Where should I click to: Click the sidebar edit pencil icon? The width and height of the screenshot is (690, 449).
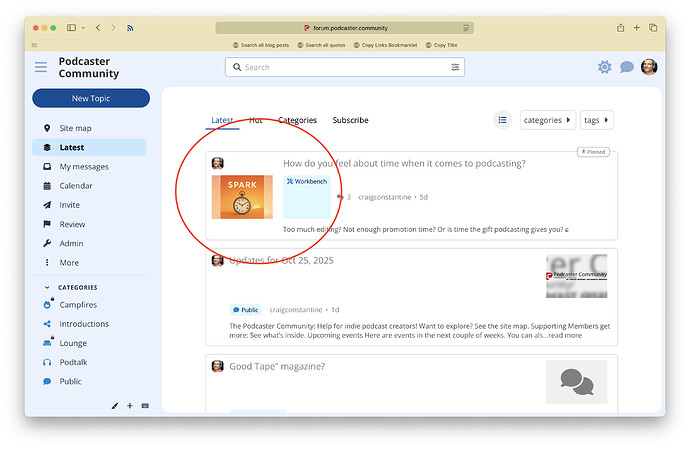click(x=115, y=406)
